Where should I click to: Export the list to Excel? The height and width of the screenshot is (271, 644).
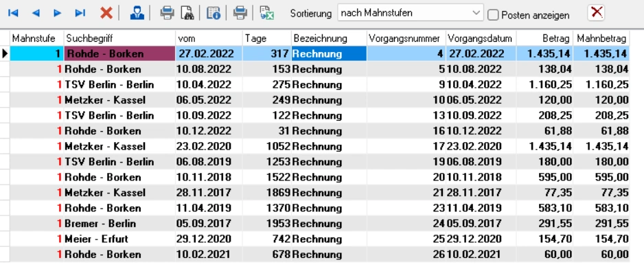267,13
